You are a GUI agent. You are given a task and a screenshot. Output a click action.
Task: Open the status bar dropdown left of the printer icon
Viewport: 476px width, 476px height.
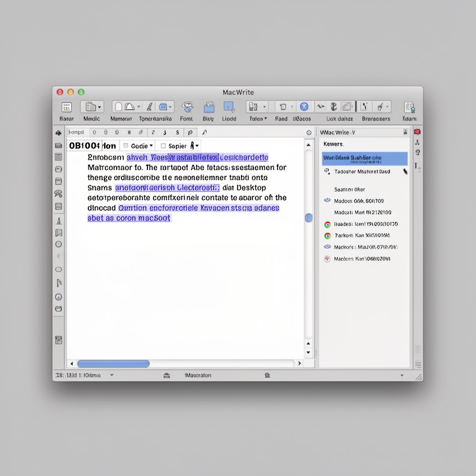point(112,375)
